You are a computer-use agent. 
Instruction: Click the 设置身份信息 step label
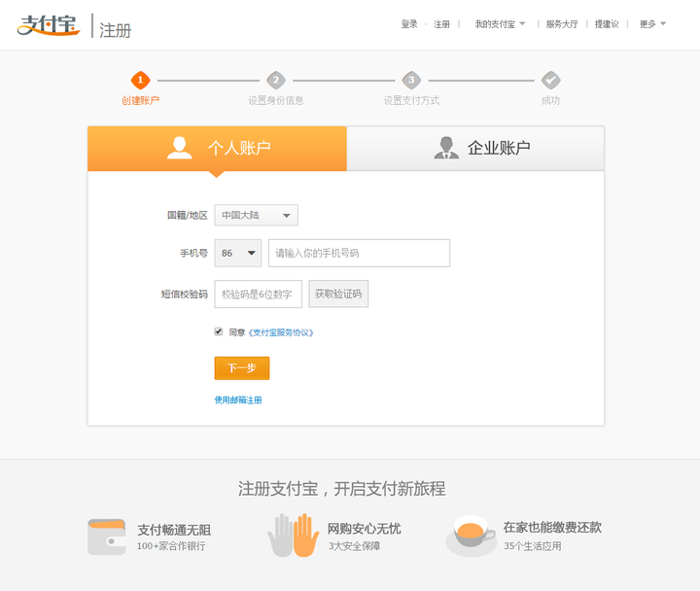point(276,100)
